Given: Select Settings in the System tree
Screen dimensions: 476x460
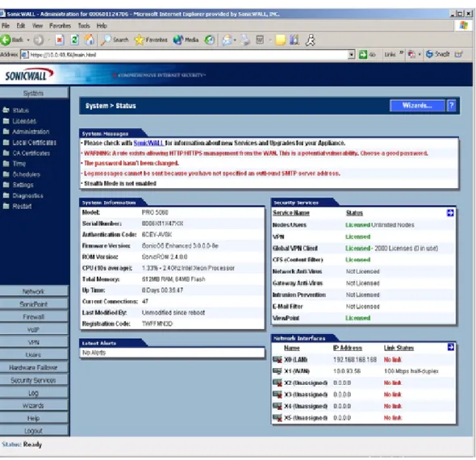Looking at the screenshot, I should (x=23, y=185).
